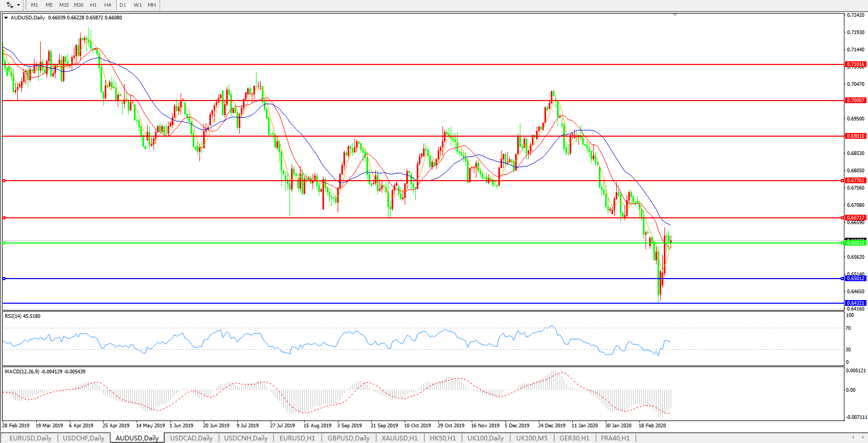Choose the W1 weekly timeframe

tap(137, 5)
